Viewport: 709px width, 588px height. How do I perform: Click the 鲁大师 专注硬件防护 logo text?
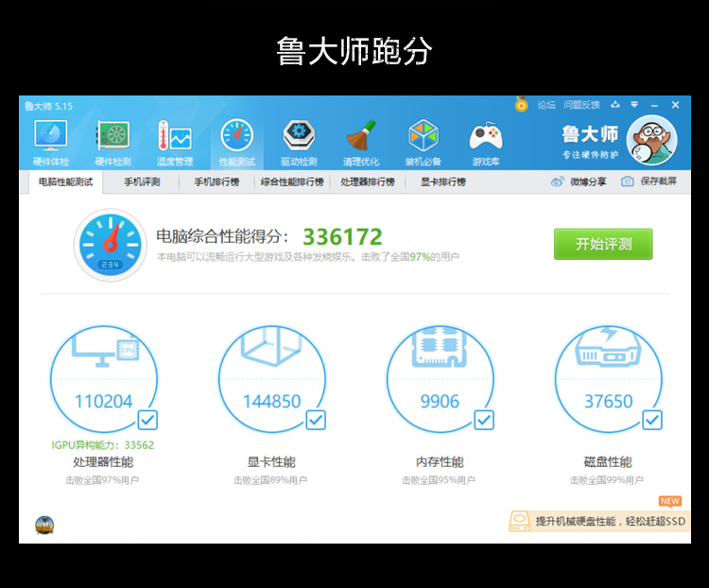[591, 142]
